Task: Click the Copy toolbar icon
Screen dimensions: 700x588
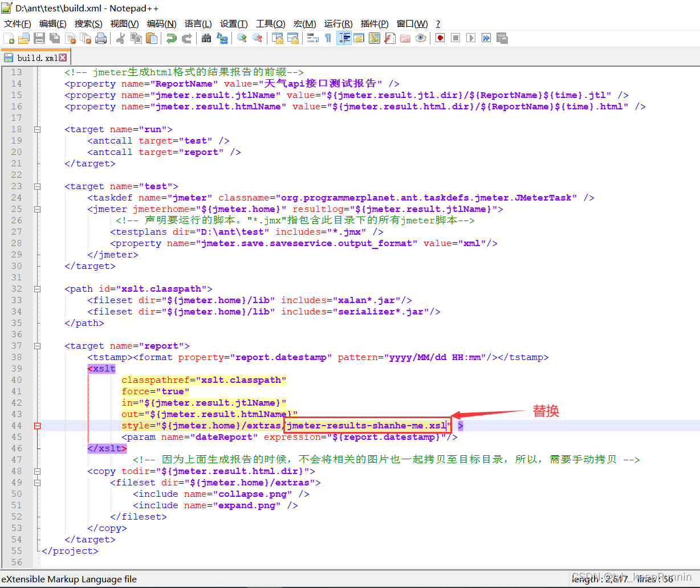Action: pos(136,38)
